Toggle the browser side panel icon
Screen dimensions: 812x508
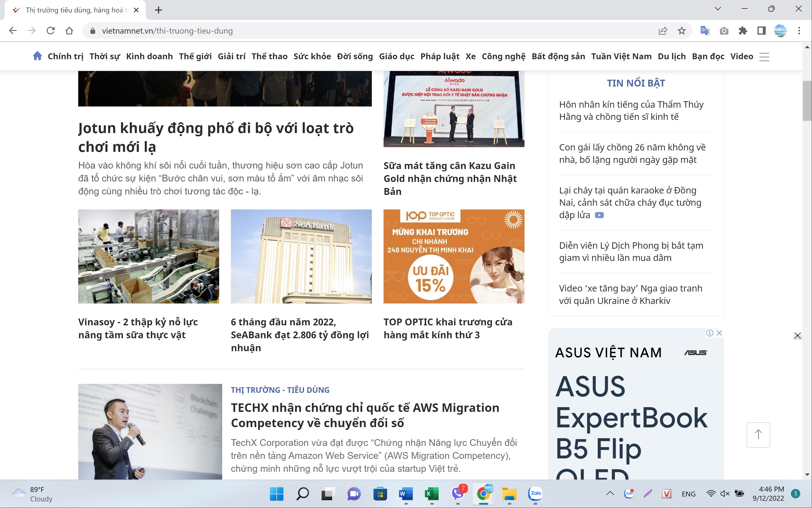pyautogui.click(x=761, y=31)
